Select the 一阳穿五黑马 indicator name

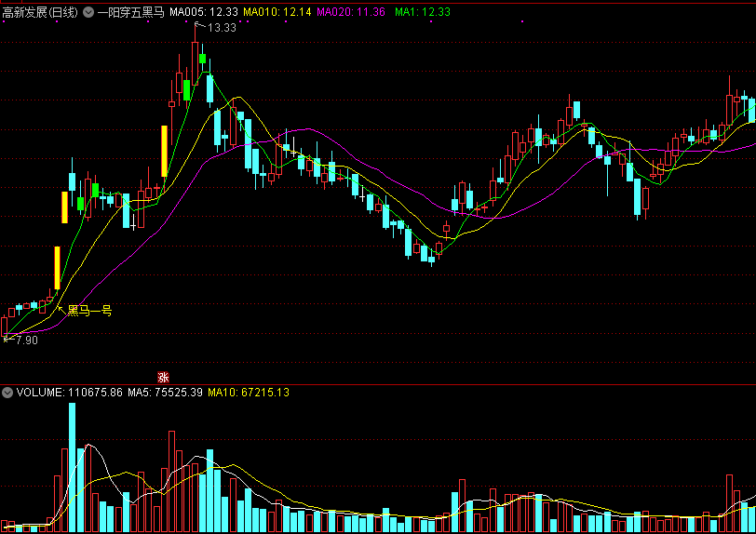(131, 12)
